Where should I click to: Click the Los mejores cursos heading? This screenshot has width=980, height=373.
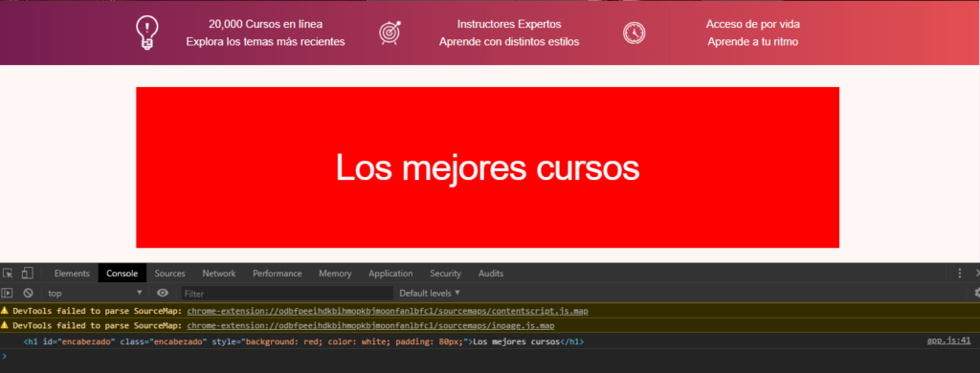pyautogui.click(x=487, y=167)
